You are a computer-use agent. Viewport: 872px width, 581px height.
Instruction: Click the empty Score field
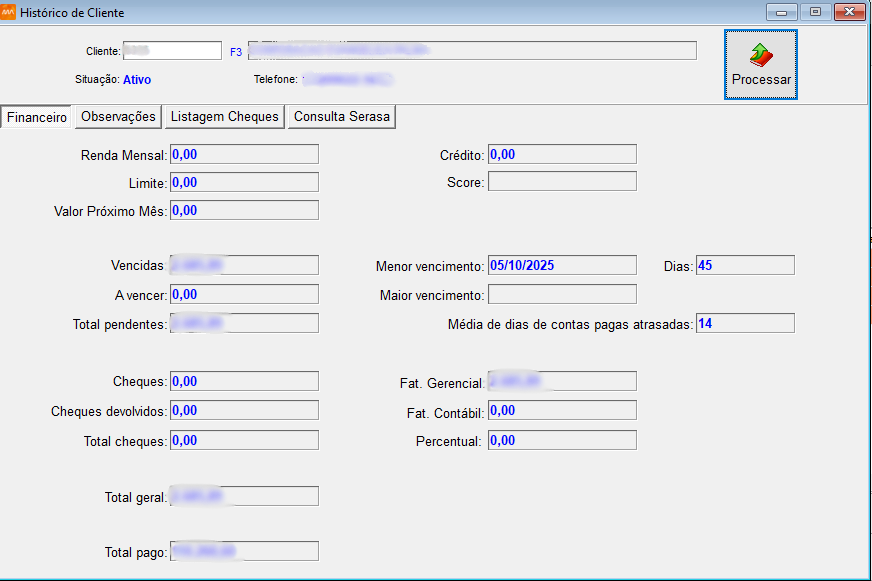coord(562,182)
